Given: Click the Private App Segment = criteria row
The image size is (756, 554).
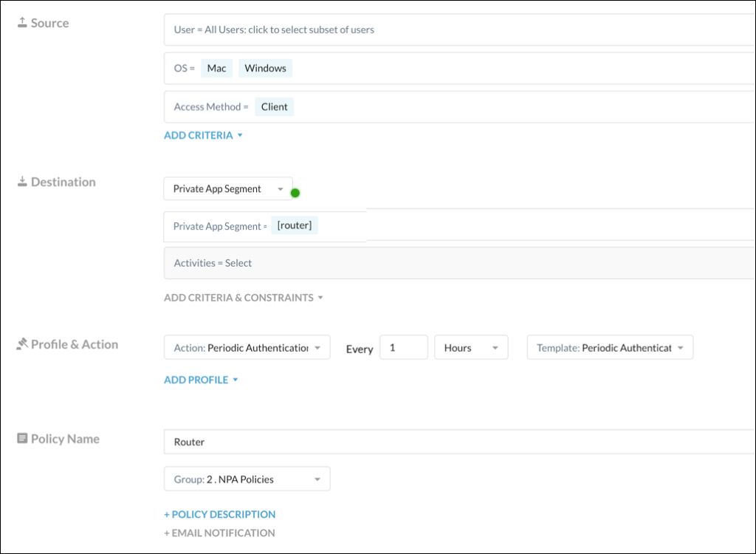Looking at the screenshot, I should tap(459, 226).
